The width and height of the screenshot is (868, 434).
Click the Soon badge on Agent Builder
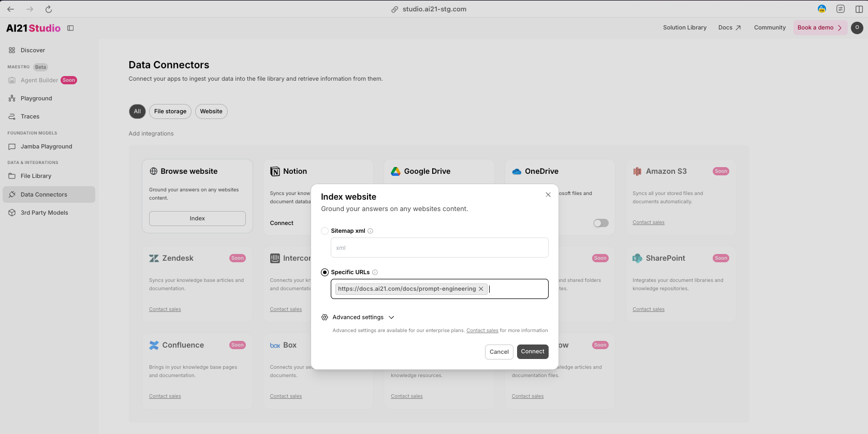click(69, 80)
